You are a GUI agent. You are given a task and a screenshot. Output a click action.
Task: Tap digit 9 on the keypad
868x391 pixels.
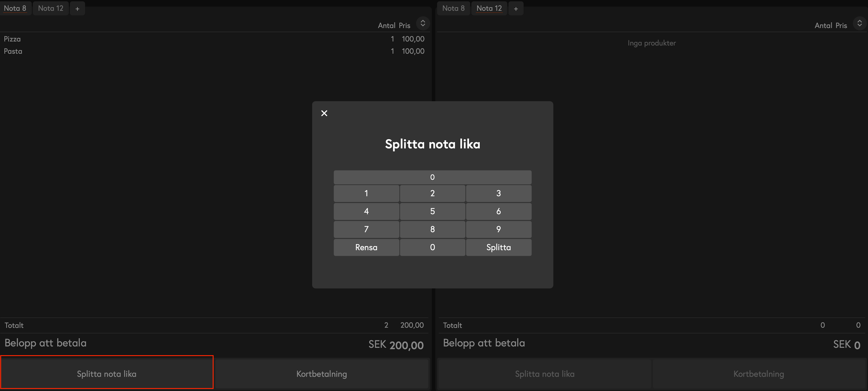coord(498,229)
